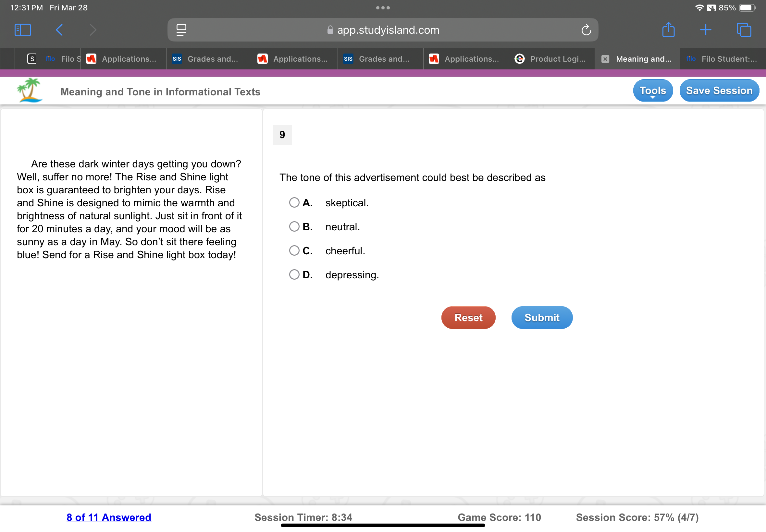Show the tab overview icon

coord(744,30)
